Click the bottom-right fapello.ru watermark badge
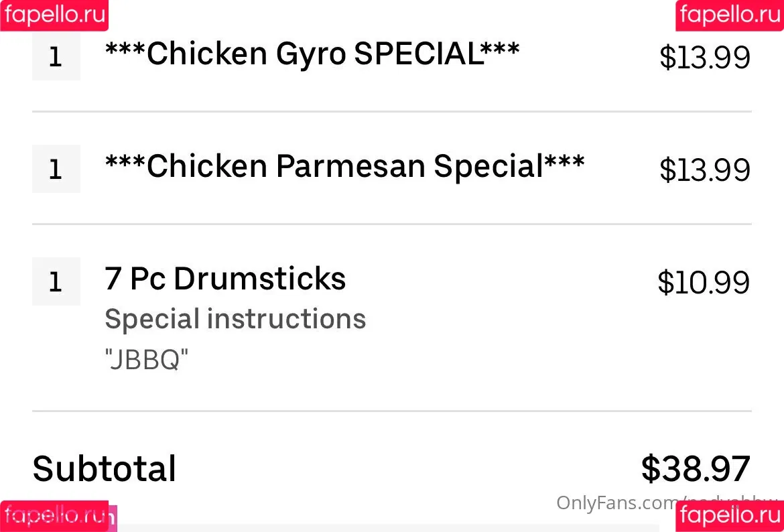Screen dimensions: 784x532 coord(730,516)
